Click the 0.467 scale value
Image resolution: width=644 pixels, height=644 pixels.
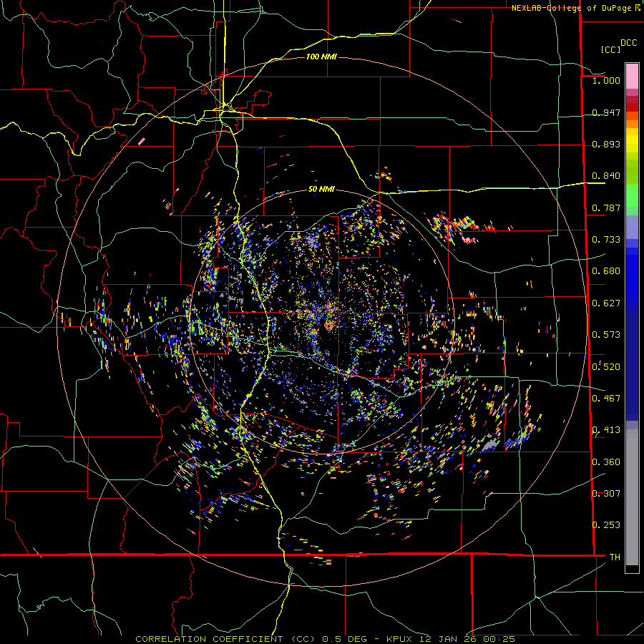pyautogui.click(x=606, y=399)
